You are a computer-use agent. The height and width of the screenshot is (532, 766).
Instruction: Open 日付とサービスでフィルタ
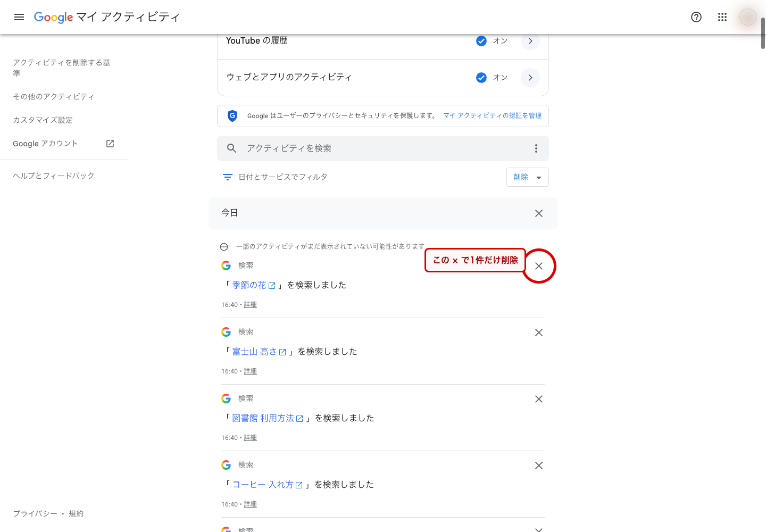pos(282,177)
